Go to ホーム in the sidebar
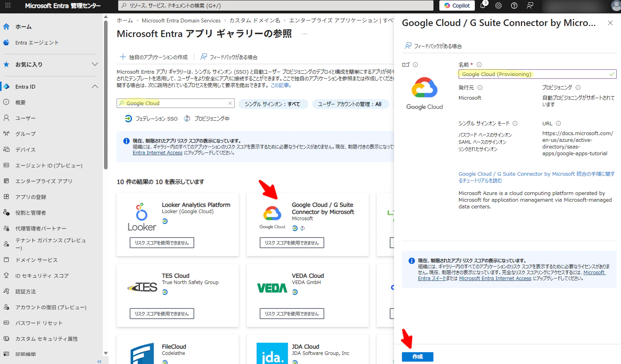 click(x=24, y=27)
